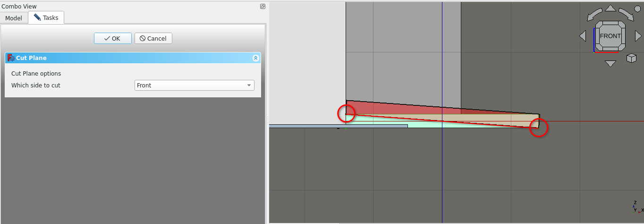Click counterclockwise rotate arrow on navigation cube

[x=595, y=14]
